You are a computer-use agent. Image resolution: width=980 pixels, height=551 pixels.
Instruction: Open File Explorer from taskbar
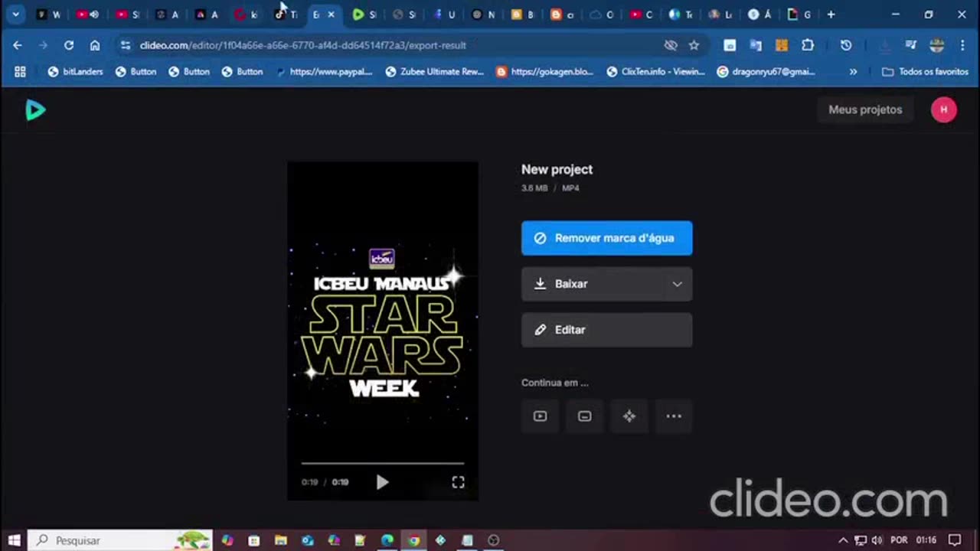coord(281,540)
